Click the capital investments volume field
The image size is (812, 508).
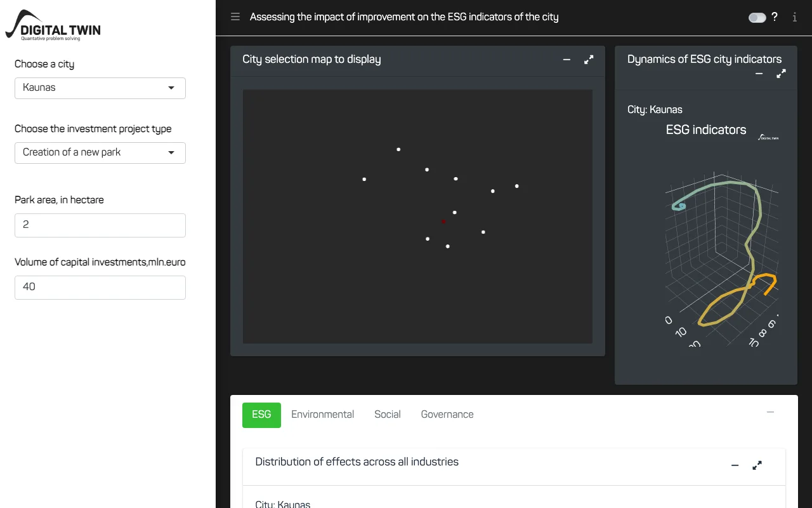coord(100,288)
